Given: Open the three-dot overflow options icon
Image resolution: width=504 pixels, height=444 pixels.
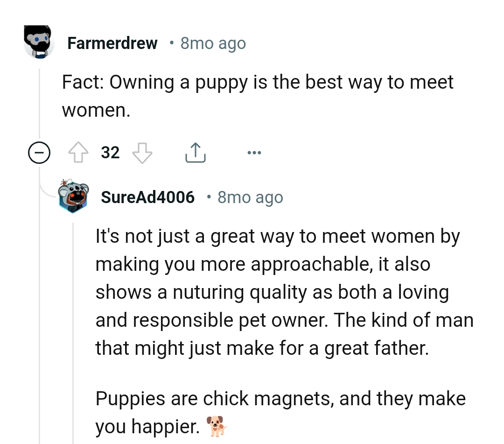Looking at the screenshot, I should pyautogui.click(x=254, y=152).
